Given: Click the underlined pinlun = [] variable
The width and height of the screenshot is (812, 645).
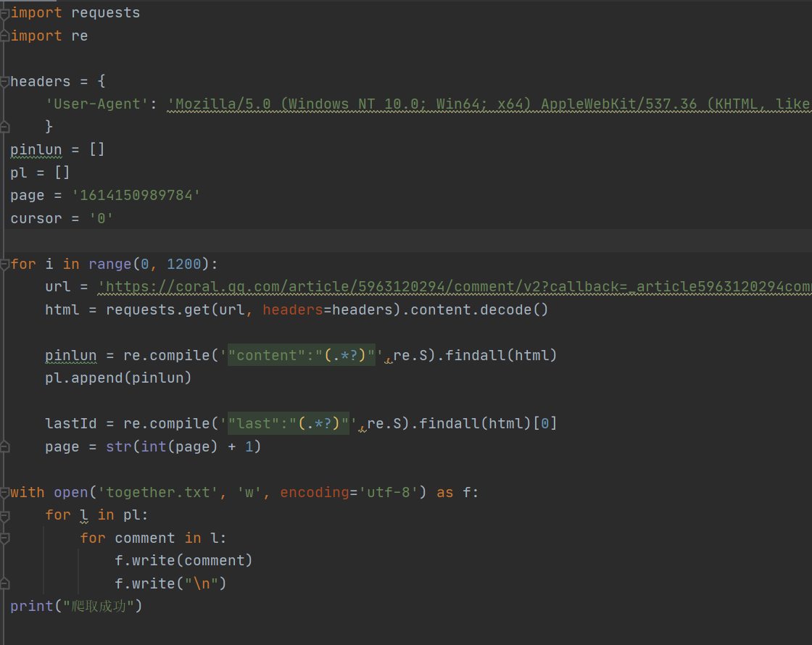Looking at the screenshot, I should point(36,150).
